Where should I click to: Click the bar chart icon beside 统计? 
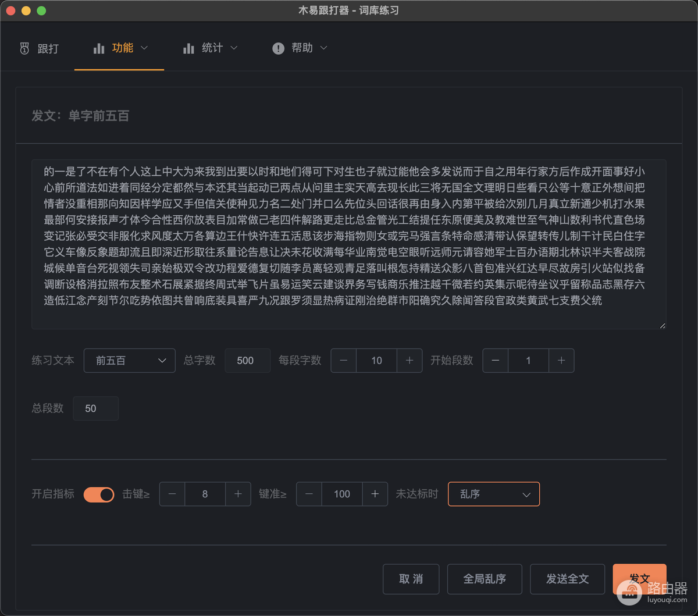pos(188,48)
